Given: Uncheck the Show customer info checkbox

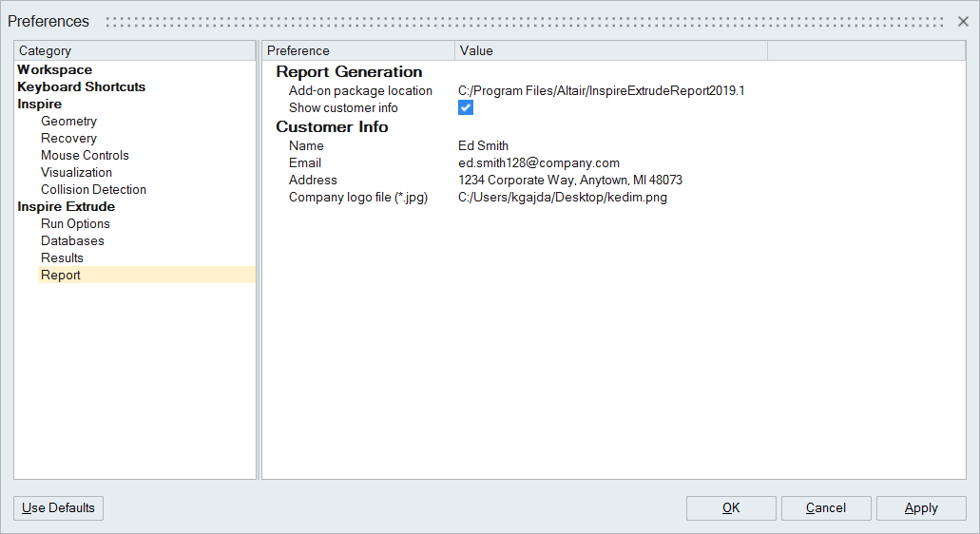Looking at the screenshot, I should click(x=466, y=108).
